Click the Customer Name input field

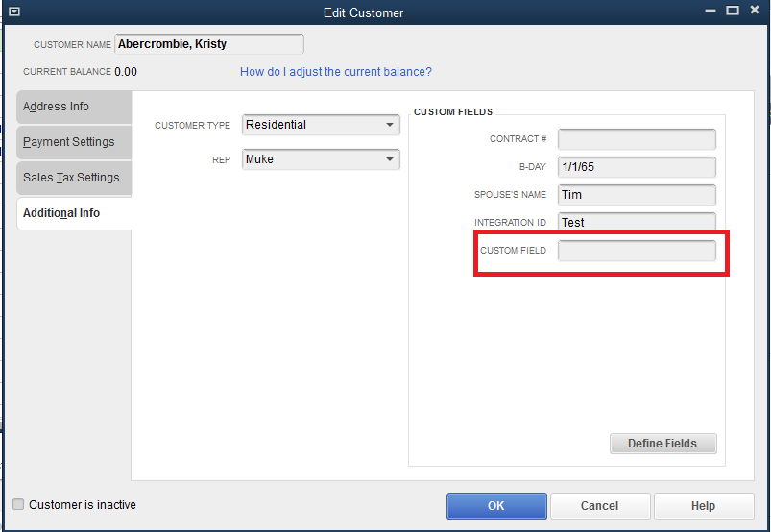(209, 44)
